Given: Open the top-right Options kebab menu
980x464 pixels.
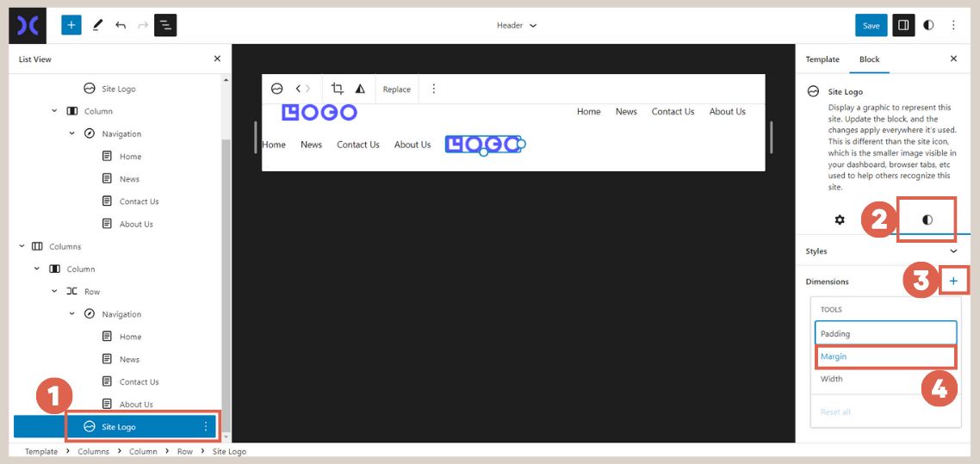Looking at the screenshot, I should point(953,26).
